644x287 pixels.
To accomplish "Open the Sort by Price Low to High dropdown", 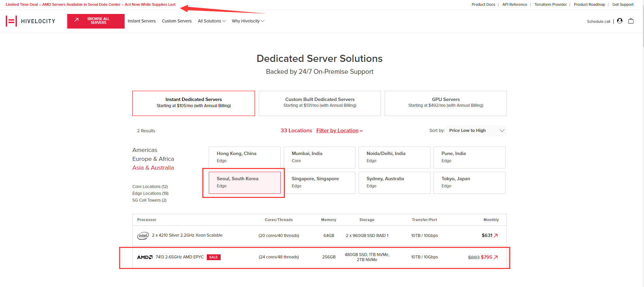I will pos(476,131).
